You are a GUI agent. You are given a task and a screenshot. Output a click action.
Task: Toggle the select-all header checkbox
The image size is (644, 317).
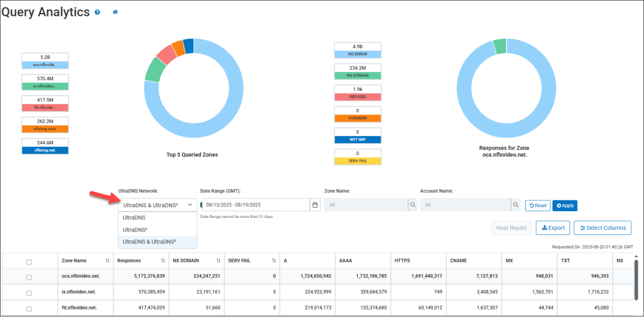[29, 262]
